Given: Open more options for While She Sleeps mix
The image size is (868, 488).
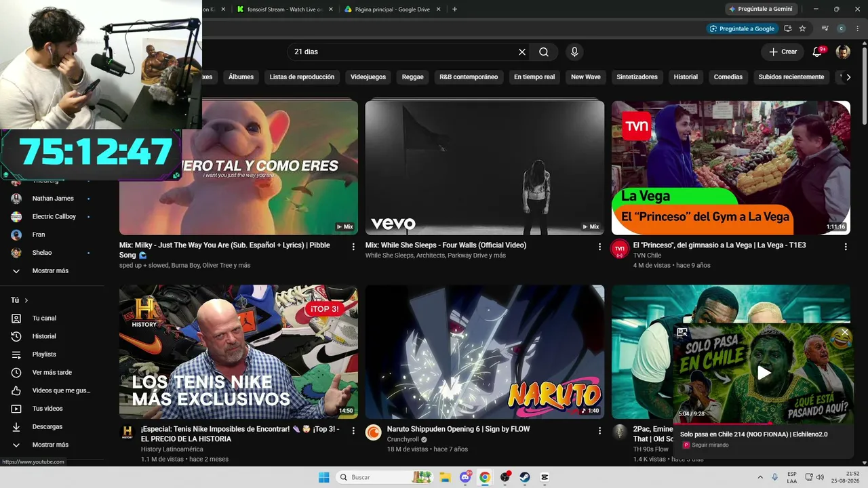Looking at the screenshot, I should tap(599, 247).
